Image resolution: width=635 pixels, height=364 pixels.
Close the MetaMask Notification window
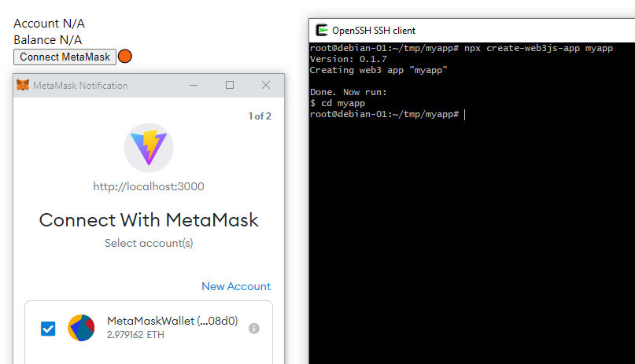266,85
